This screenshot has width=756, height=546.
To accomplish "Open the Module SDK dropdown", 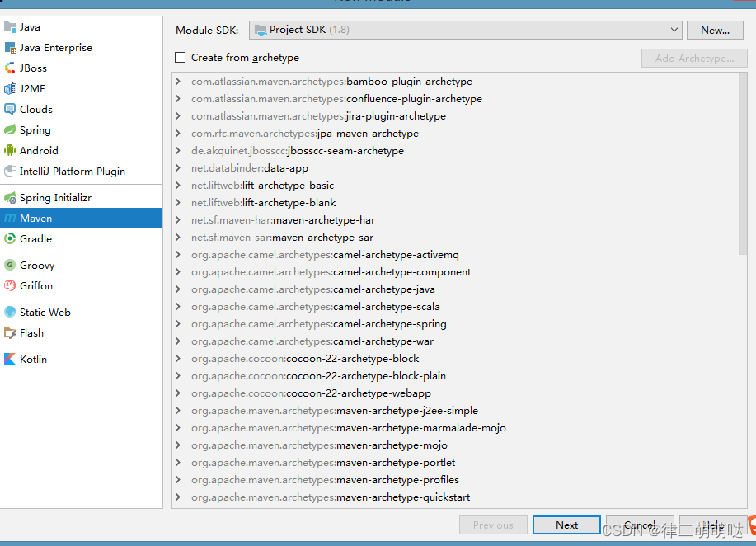I will click(x=465, y=30).
